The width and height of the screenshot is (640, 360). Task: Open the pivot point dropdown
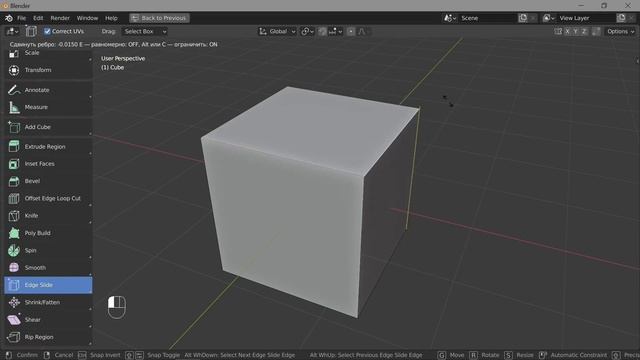pos(307,31)
